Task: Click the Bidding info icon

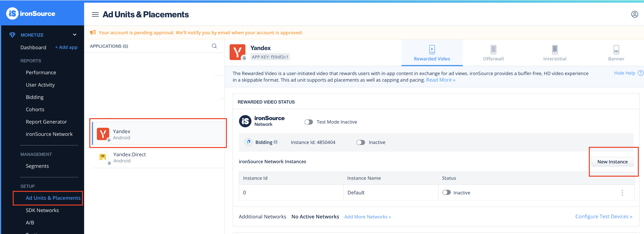Action: 276,142
